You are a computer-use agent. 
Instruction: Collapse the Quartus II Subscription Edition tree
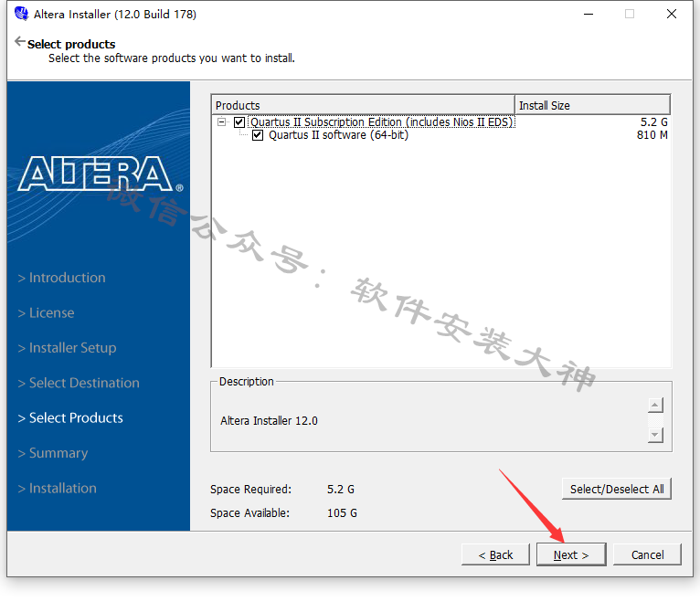click(x=221, y=121)
